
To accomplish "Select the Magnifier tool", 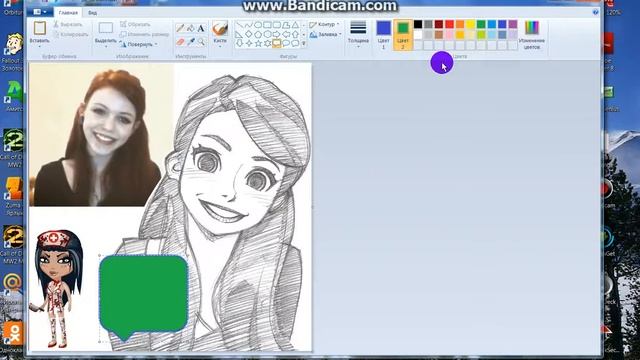I will pos(201,42).
